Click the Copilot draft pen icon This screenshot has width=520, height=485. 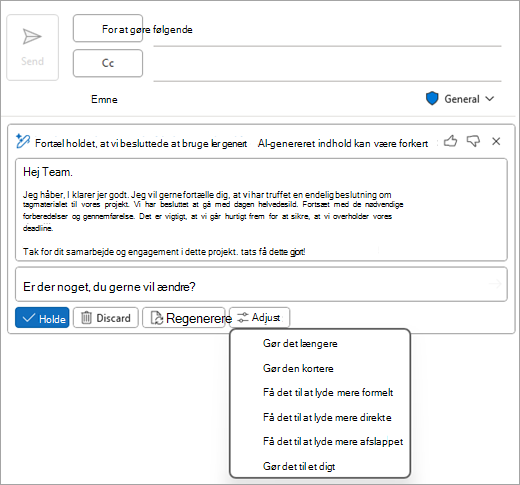click(x=23, y=141)
